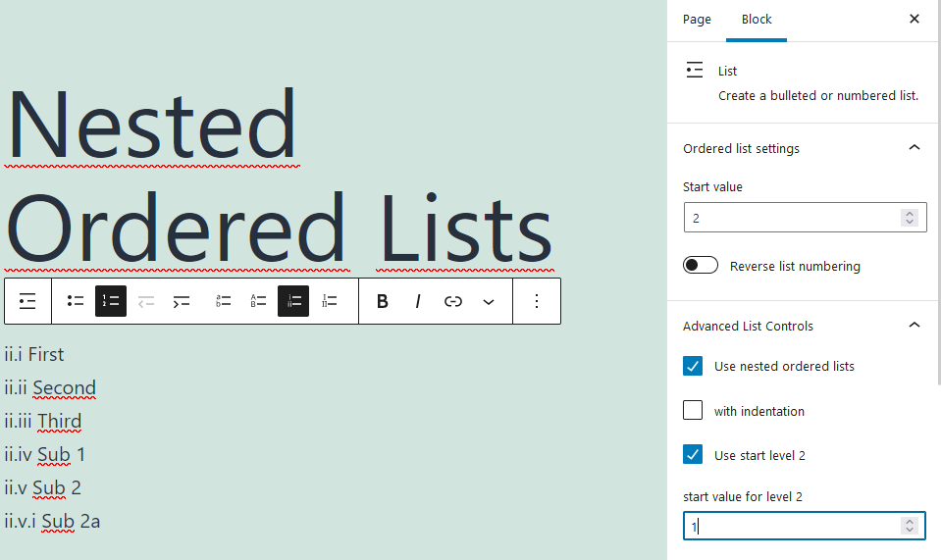Close the settings sidebar
Screen dimensions: 941x560
click(x=914, y=20)
